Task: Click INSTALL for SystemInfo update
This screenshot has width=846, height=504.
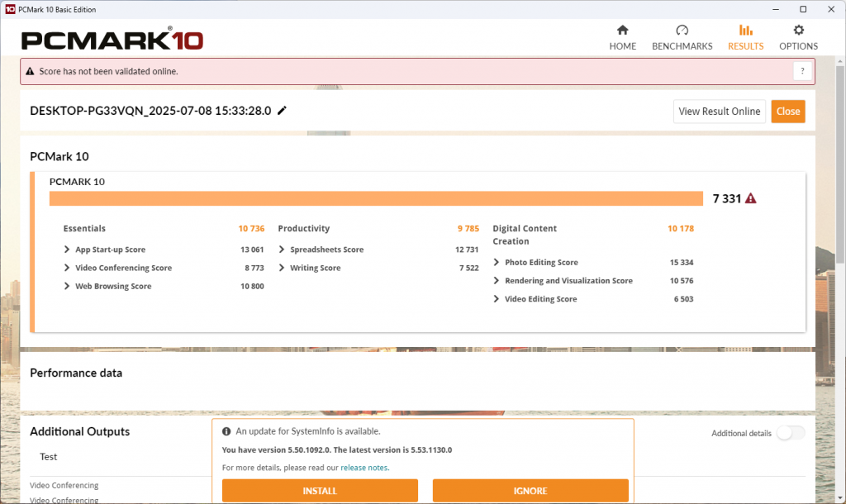Action: (319, 491)
